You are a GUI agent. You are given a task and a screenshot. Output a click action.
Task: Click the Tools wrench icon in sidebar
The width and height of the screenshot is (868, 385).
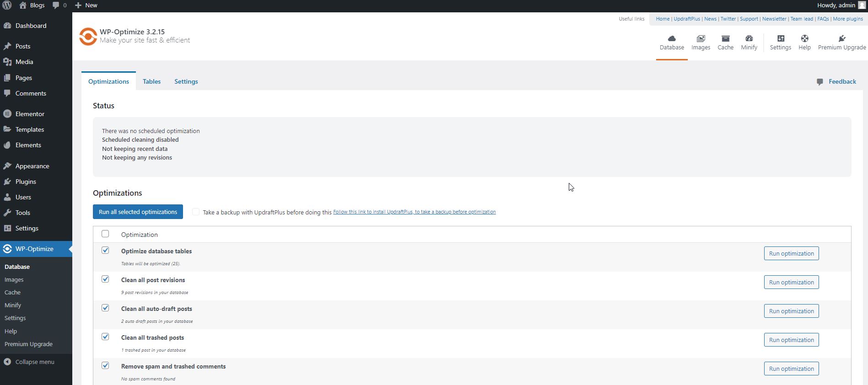point(7,213)
